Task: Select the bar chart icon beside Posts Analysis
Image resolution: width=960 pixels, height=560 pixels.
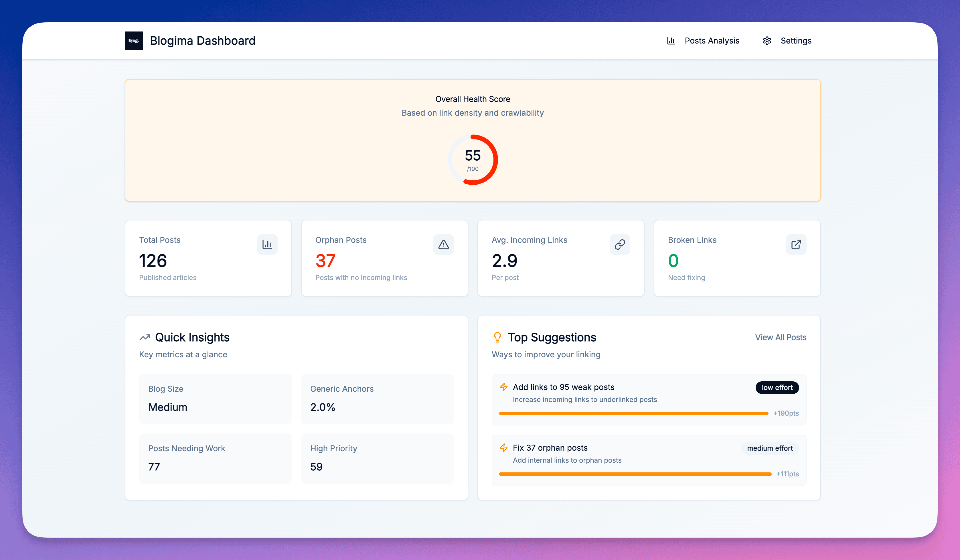Action: tap(671, 40)
